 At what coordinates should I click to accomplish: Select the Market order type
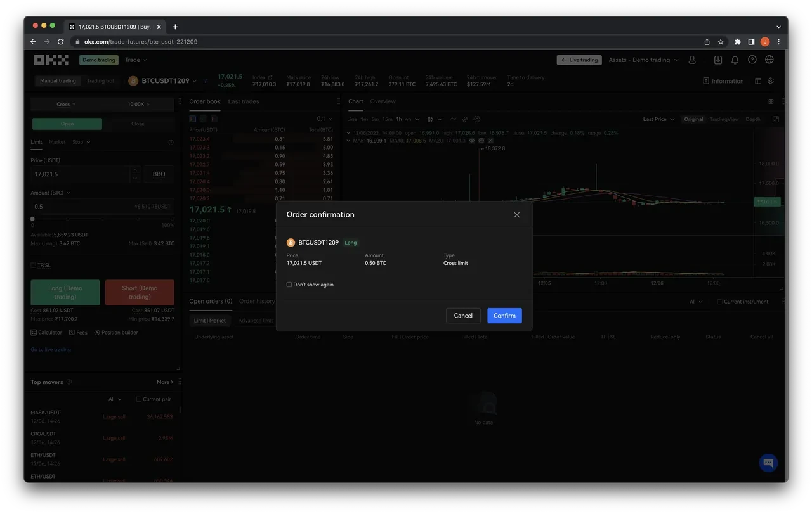tap(57, 142)
